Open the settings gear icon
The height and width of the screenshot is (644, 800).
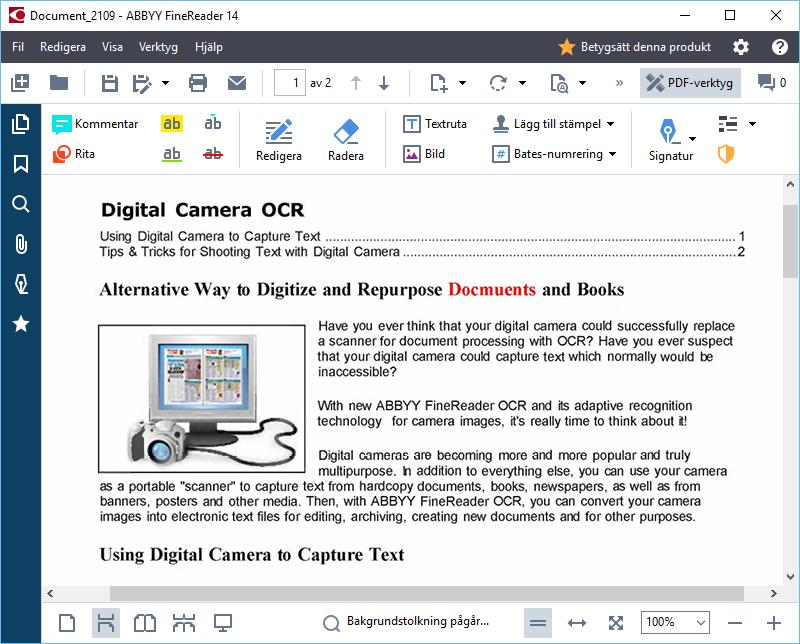click(x=740, y=47)
